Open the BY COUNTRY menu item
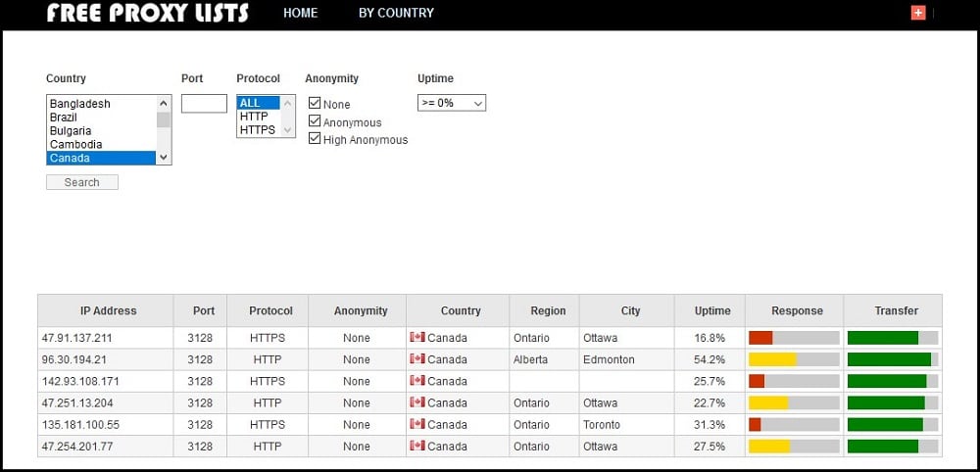 click(x=396, y=13)
